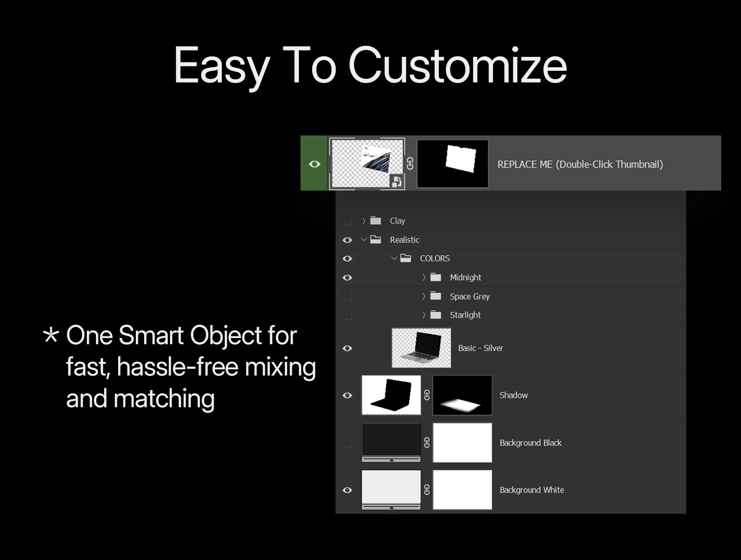Show the Background Black layer
Screen dimensions: 741x560
pyautogui.click(x=347, y=443)
